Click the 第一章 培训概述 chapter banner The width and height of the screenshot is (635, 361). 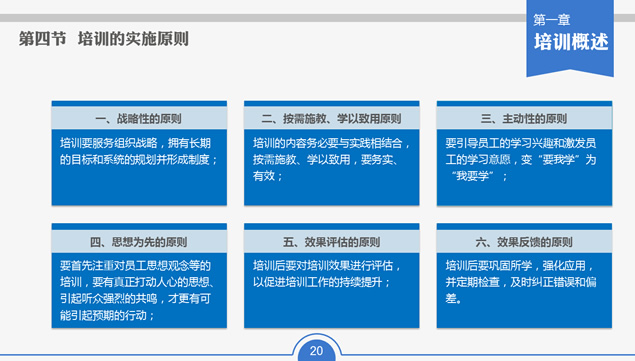[570, 37]
